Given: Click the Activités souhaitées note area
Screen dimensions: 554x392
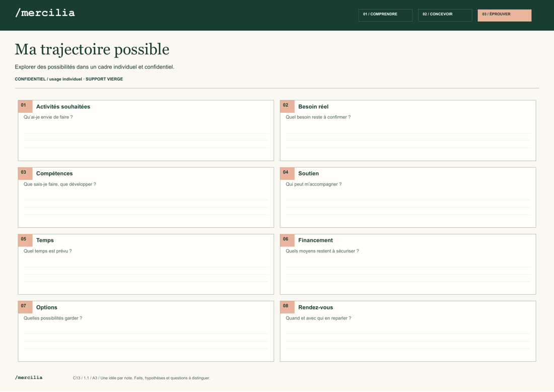Looking at the screenshot, I should tap(146, 130).
